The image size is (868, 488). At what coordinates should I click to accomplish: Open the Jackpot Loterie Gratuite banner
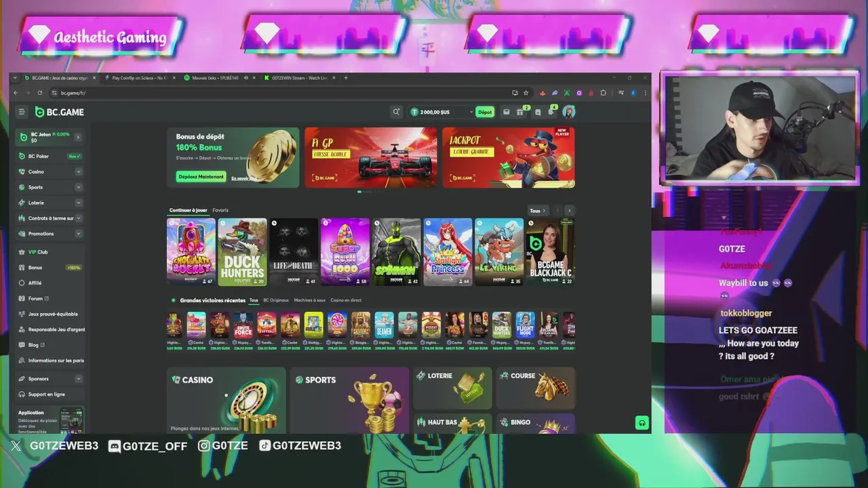[509, 157]
